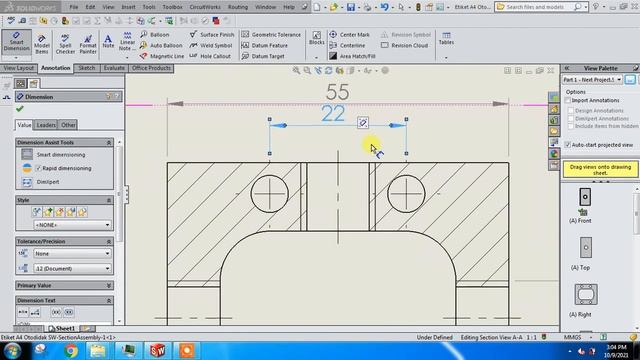Collapse the Dimension Assist Tools section

[x=109, y=142]
